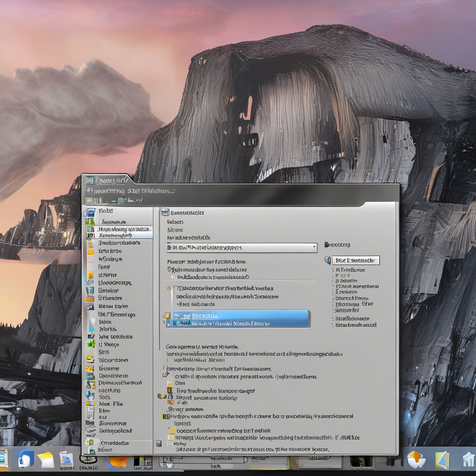
Task: Click the green plant icon in the sidebar list
Action: [x=91, y=344]
